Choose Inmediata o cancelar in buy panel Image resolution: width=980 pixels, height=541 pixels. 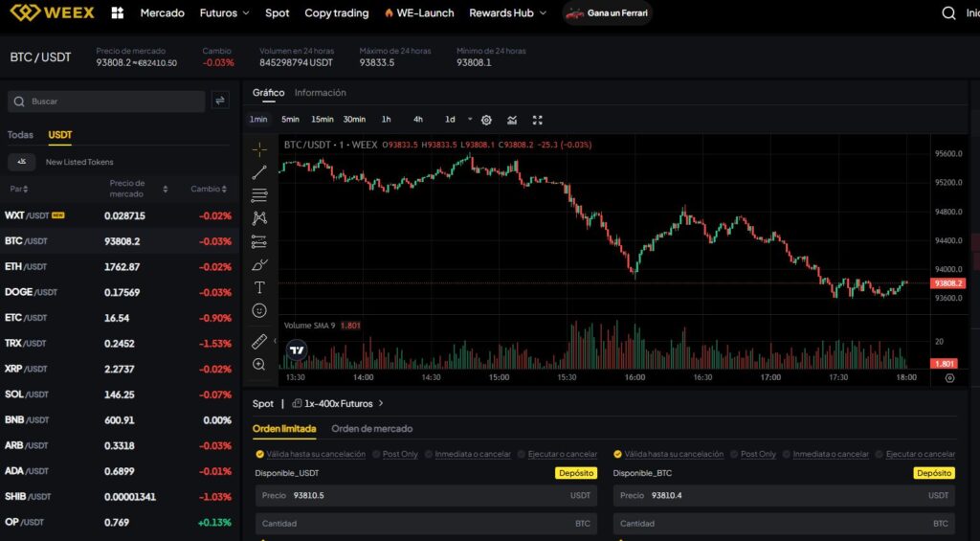coord(465,454)
